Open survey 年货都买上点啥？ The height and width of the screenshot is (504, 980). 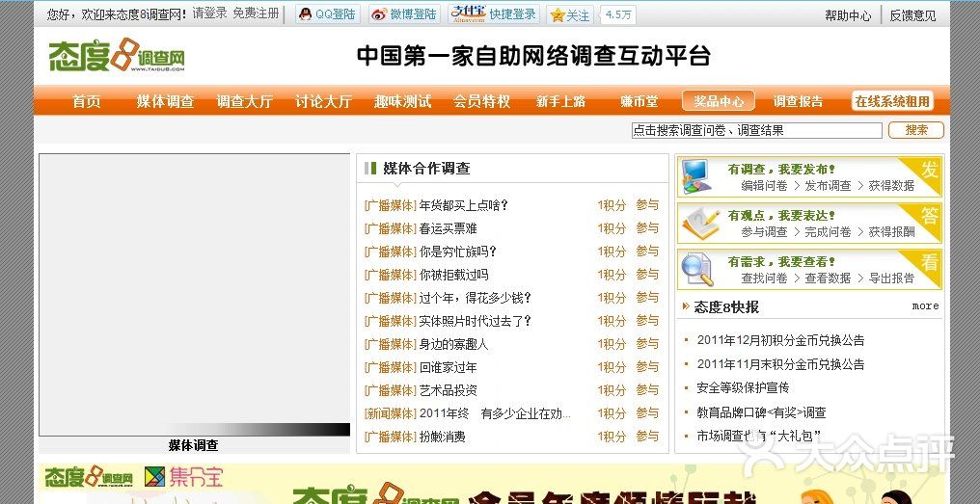coord(463,205)
